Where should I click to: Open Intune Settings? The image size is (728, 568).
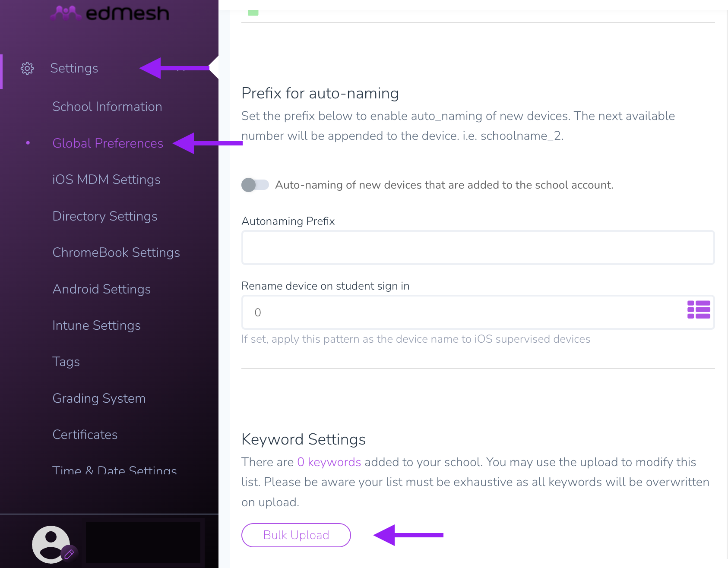pyautogui.click(x=96, y=325)
